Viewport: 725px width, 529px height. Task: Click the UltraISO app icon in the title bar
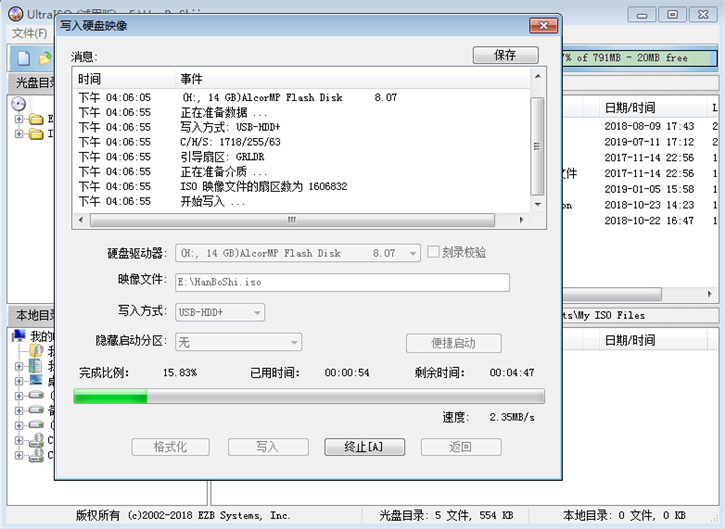pos(16,14)
